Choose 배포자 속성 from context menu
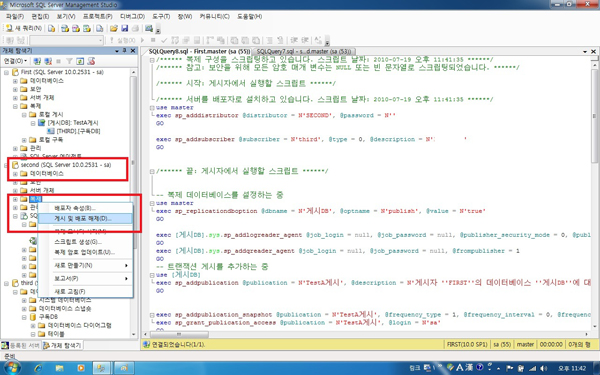 [x=85, y=208]
